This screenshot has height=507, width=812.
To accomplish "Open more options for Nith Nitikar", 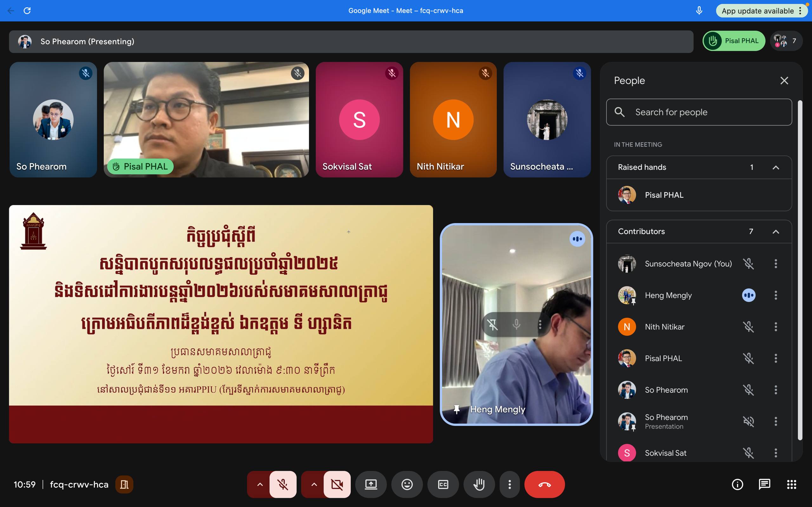I will point(776,327).
